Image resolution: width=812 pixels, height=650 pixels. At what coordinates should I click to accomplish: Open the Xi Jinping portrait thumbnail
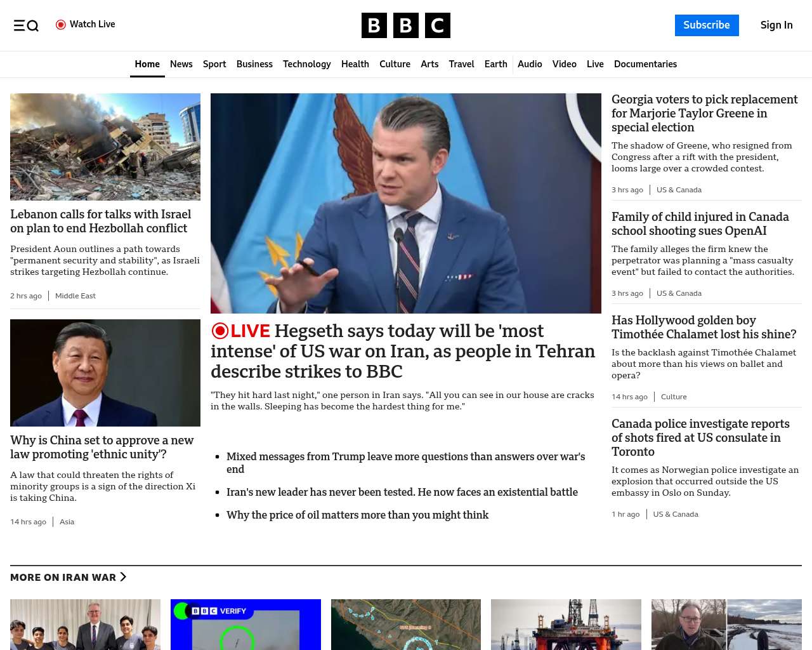(105, 373)
